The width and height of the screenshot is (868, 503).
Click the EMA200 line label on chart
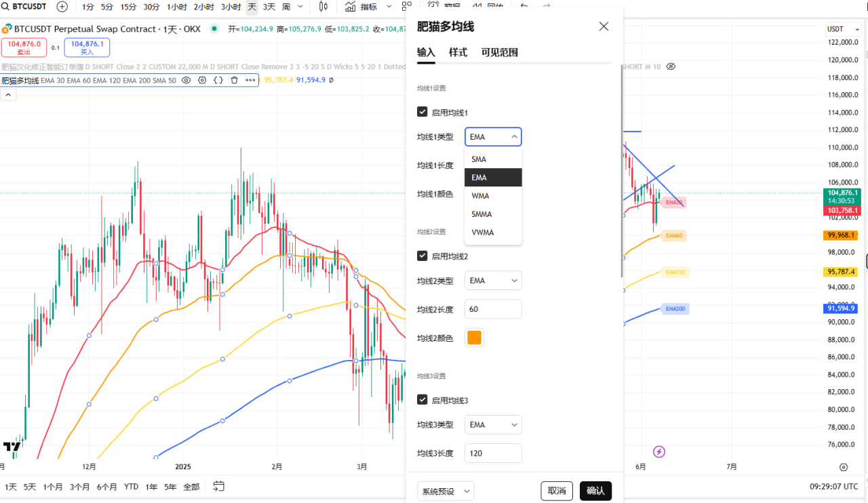[x=675, y=308]
